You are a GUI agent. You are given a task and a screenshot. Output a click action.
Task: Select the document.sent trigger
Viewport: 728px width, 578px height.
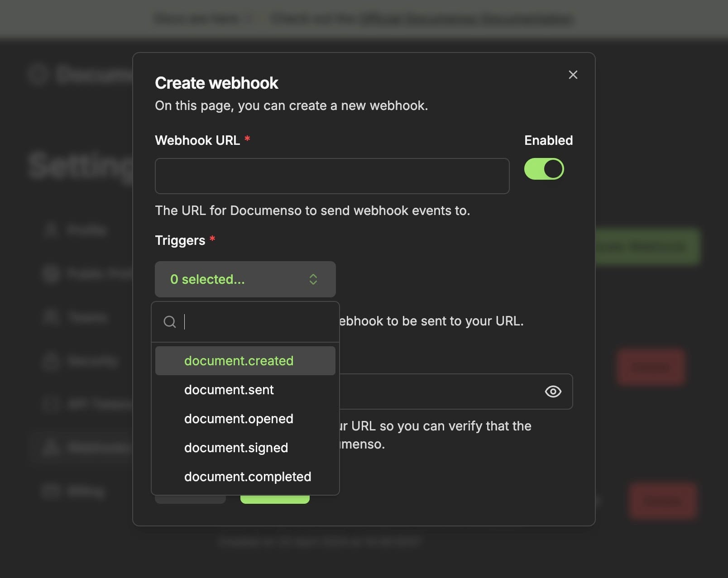[245, 390]
